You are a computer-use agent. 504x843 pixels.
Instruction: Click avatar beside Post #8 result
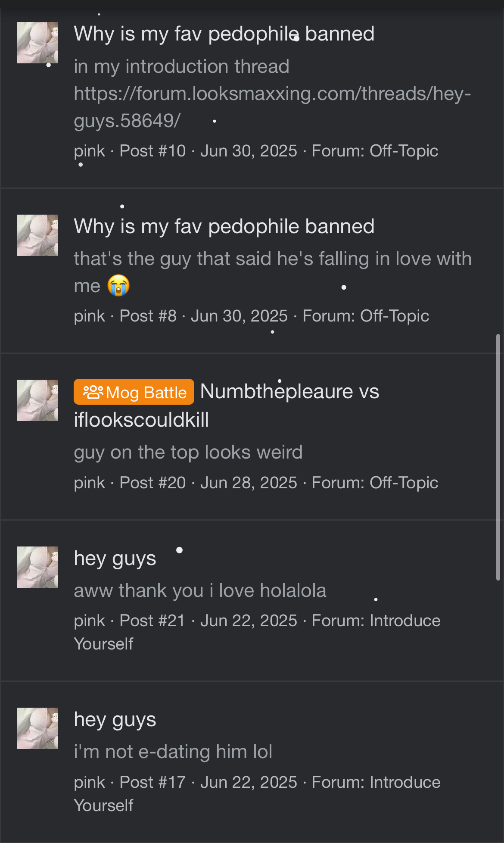(x=37, y=235)
